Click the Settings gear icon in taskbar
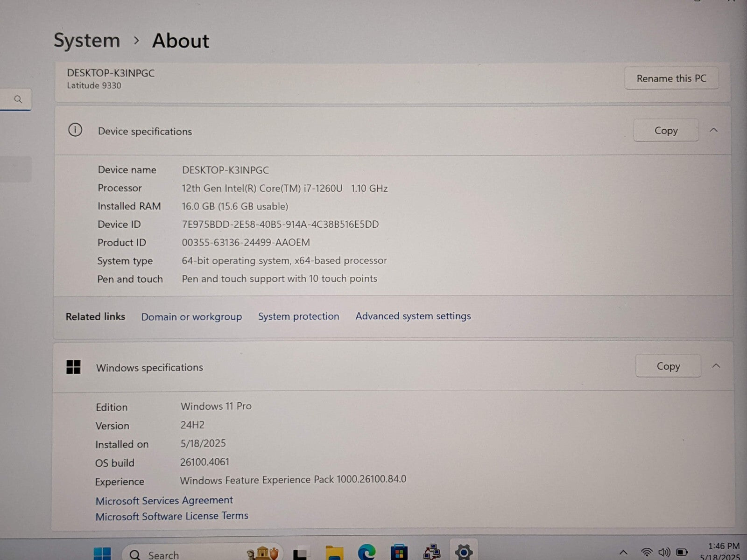The height and width of the screenshot is (560, 747). 463,552
